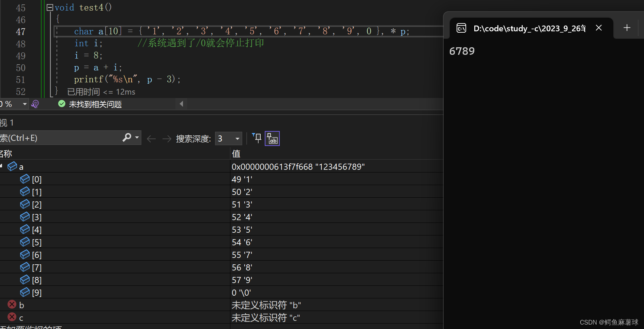
Task: Click the pin icon in watch toolbar
Action: [257, 138]
